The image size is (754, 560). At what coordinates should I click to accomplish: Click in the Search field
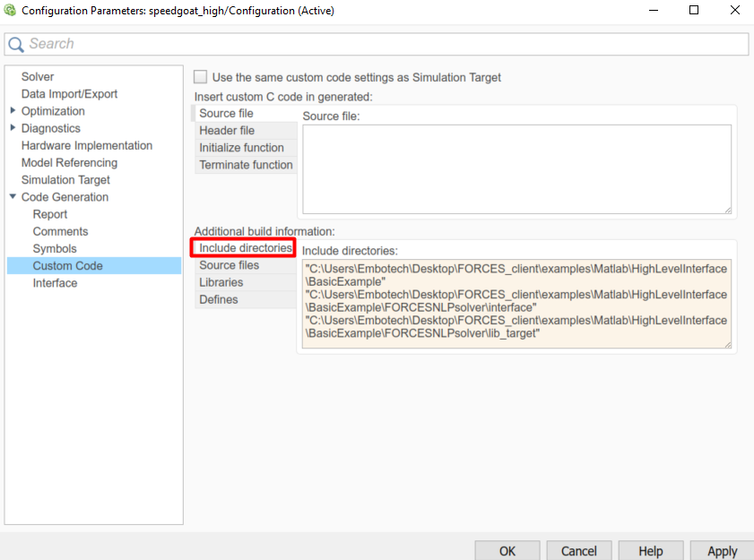[x=377, y=44]
